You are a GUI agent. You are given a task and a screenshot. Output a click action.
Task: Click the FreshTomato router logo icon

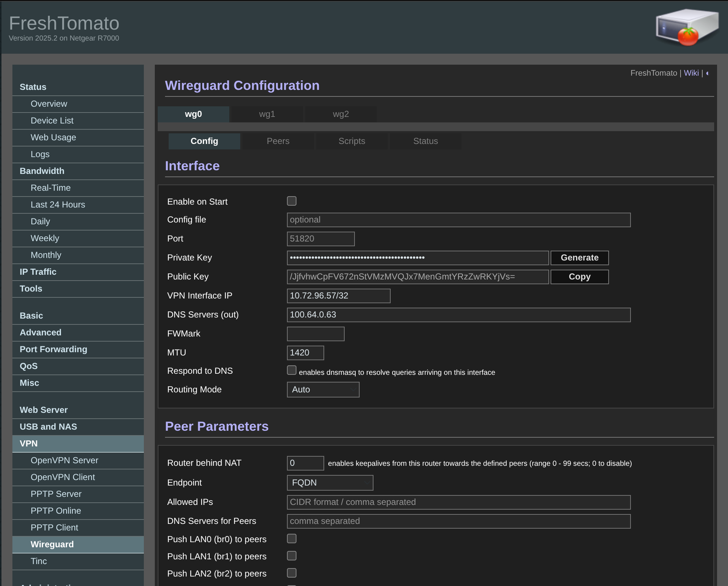(x=687, y=27)
